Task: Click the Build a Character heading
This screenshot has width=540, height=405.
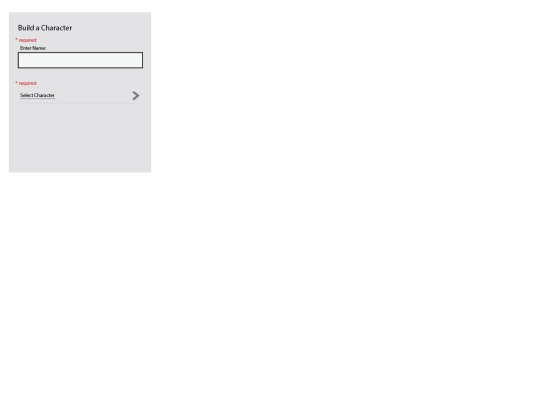Action: coord(45,28)
